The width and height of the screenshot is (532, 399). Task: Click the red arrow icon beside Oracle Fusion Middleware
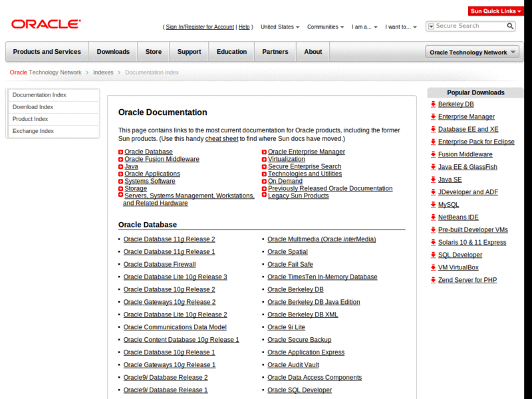(120, 160)
